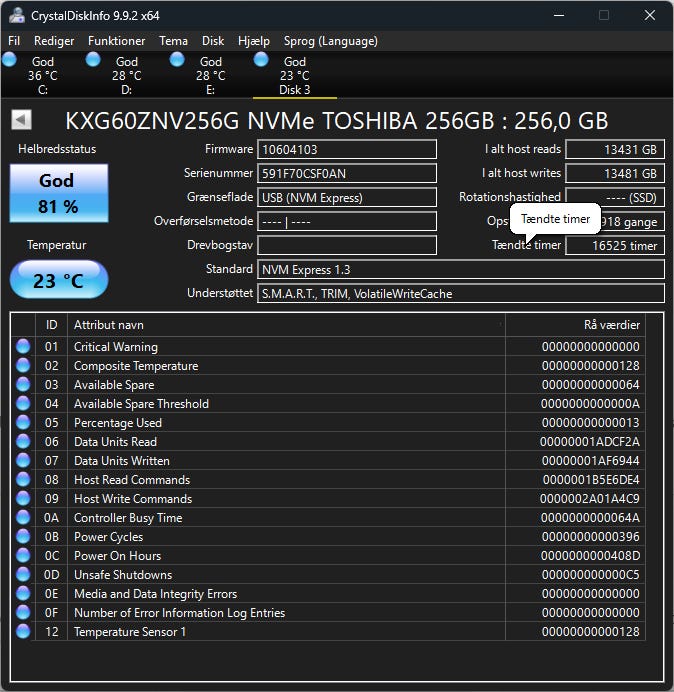
Task: Click status orb for Available Spare row
Action: pos(23,384)
